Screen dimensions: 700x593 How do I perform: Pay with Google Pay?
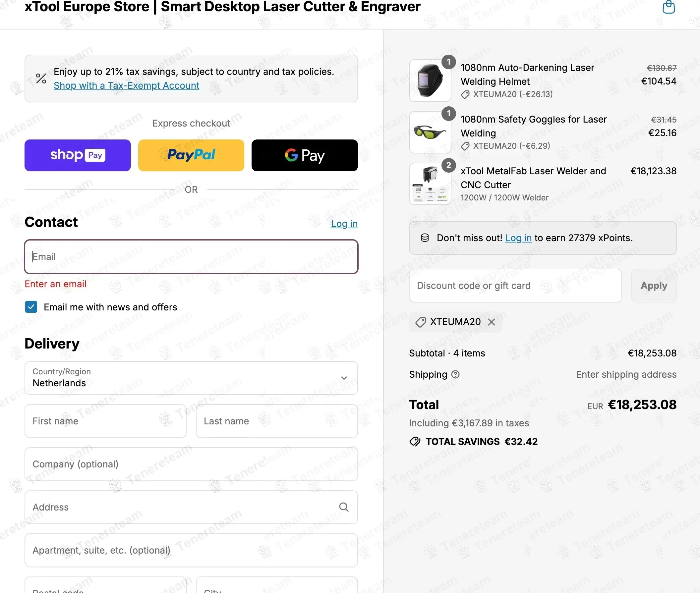pyautogui.click(x=304, y=155)
